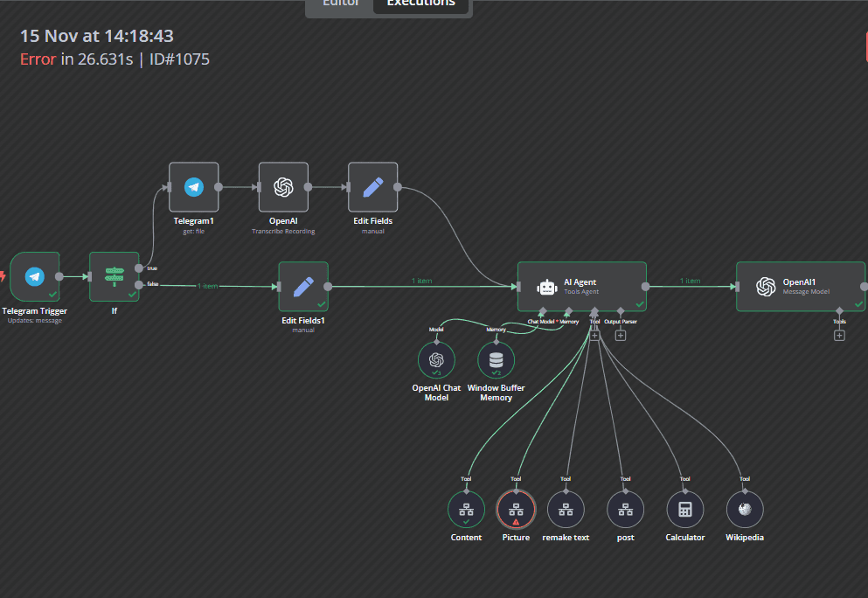Viewport: 868px width, 598px height.
Task: Open the Window Buffer Memory sub-node
Action: pyautogui.click(x=496, y=360)
